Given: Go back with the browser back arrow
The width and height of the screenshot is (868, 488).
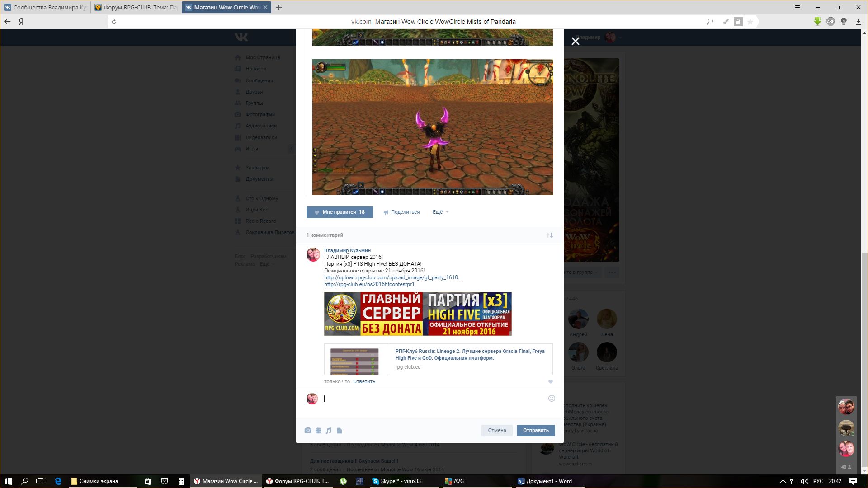Looking at the screenshot, I should (7, 22).
